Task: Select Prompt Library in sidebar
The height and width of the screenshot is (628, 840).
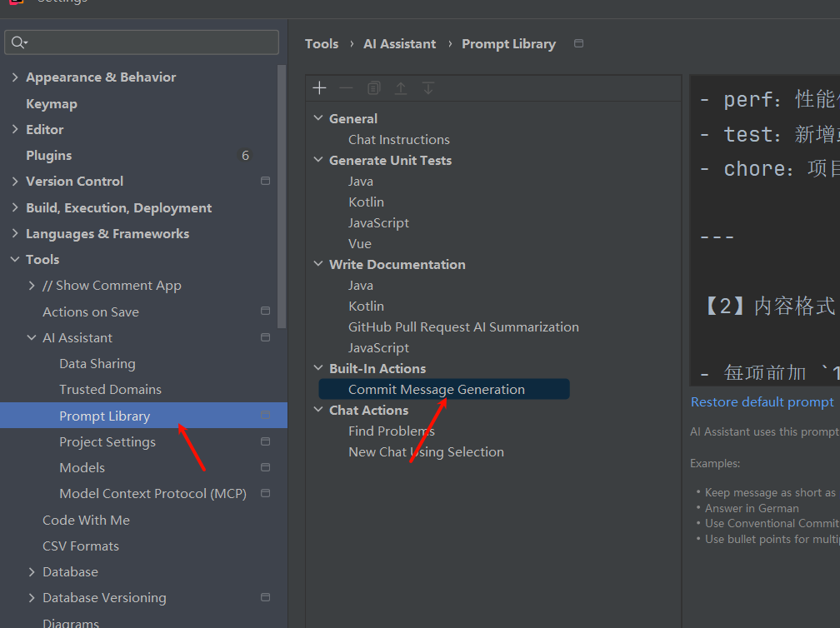Action: tap(143, 416)
